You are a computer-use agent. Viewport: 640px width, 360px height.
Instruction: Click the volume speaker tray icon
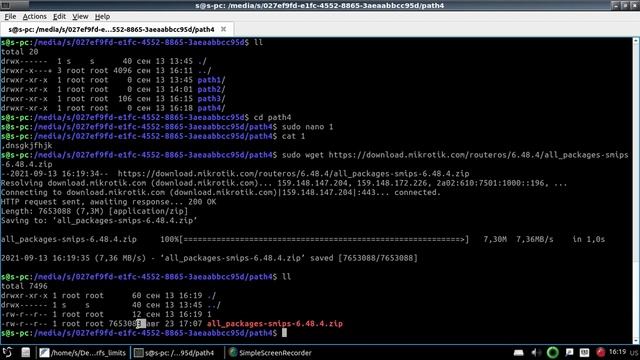pyautogui.click(x=536, y=352)
